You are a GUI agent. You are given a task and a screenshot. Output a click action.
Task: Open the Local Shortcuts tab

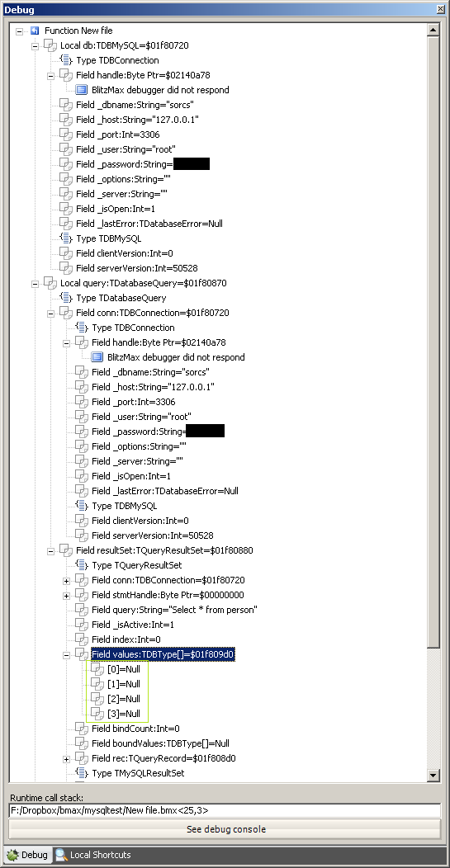(92, 856)
